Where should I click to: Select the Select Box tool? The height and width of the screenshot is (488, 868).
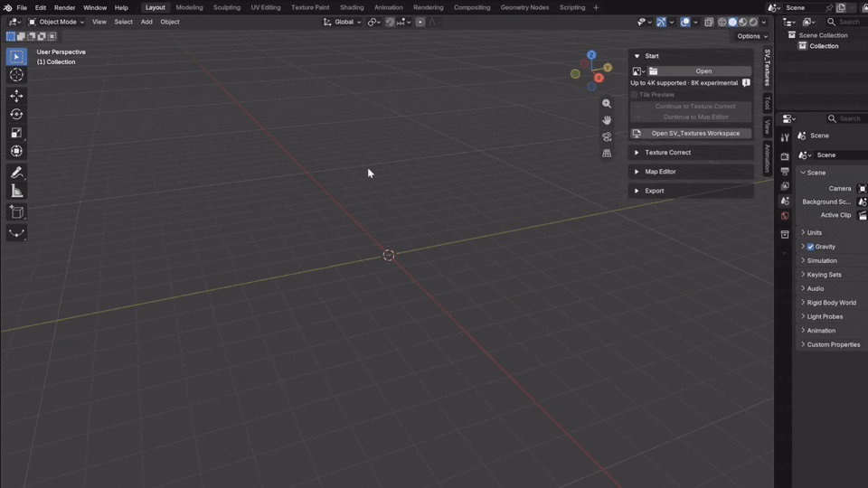(x=16, y=56)
